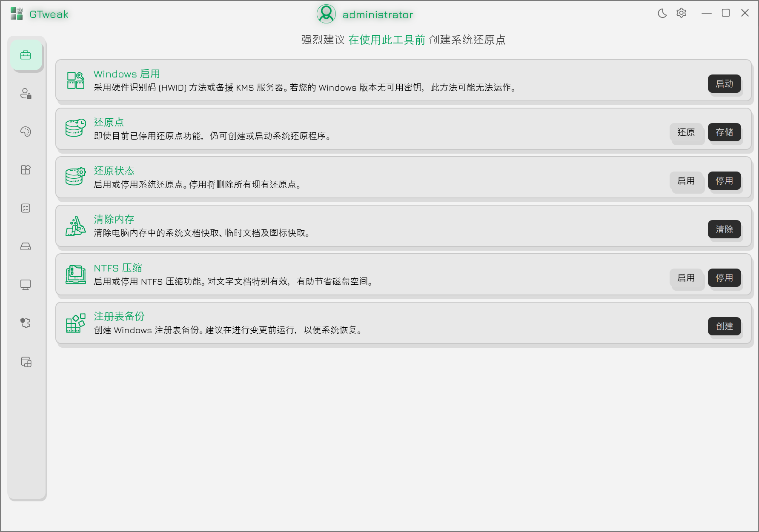Screen dimensions: 759x532
Task: Switch to dark mode via moon icon
Action: click(662, 14)
